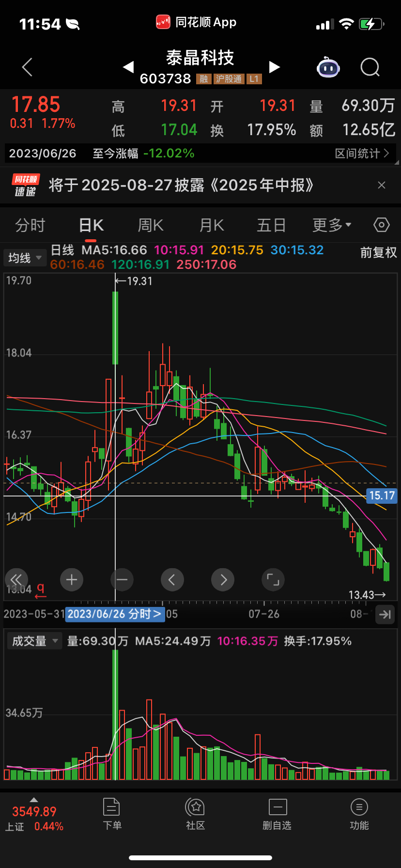Image resolution: width=401 pixels, height=868 pixels.
Task: Open 功能 functions menu icon
Action: pos(359,814)
